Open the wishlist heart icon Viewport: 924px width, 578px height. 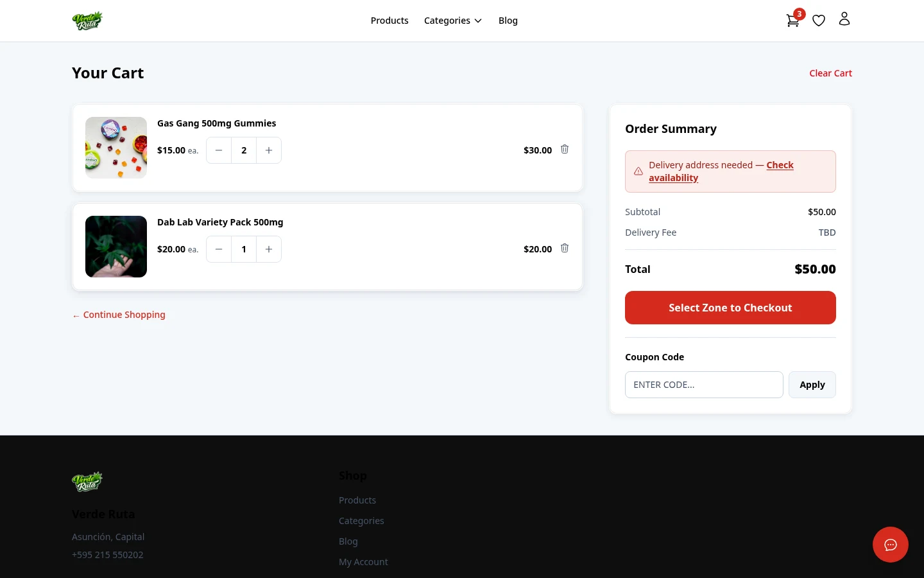[x=819, y=20]
